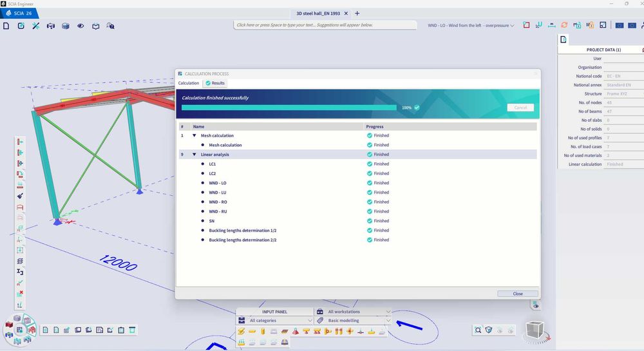The height and width of the screenshot is (351, 644).
Task: Click the percent tools icon in top toolbar
Action: click(35, 26)
